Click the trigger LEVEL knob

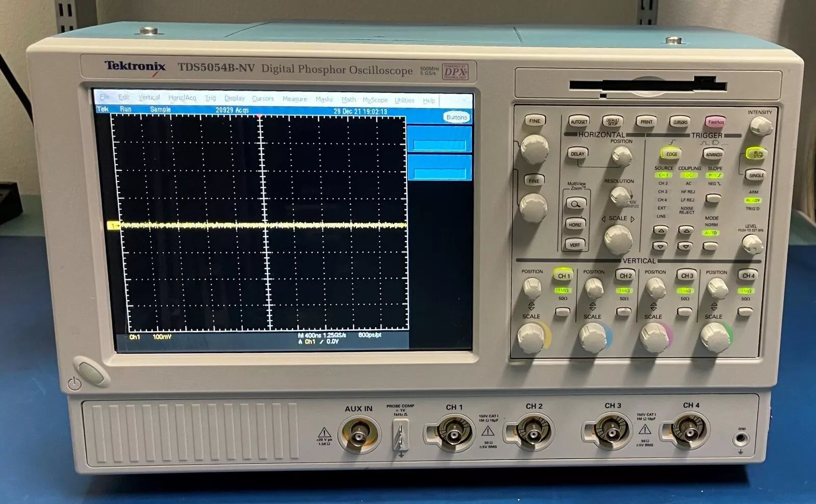(752, 245)
